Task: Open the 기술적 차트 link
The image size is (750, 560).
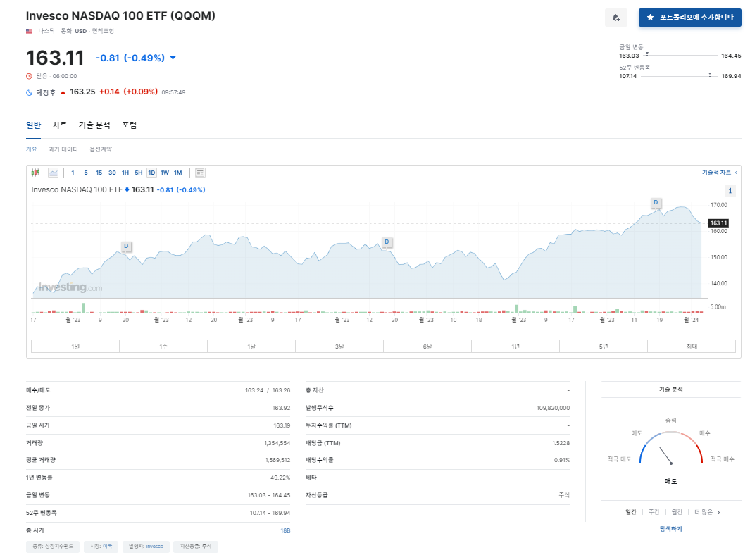Action: point(720,173)
